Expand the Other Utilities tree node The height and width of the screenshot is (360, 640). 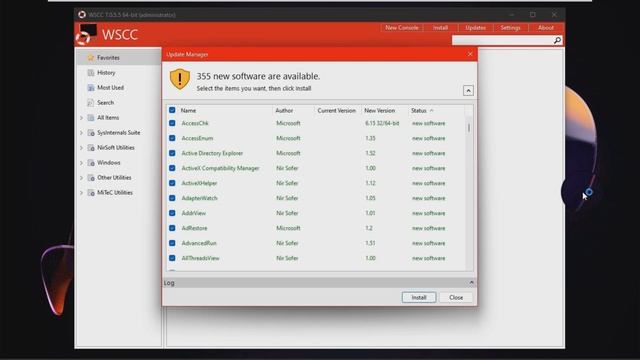81,178
